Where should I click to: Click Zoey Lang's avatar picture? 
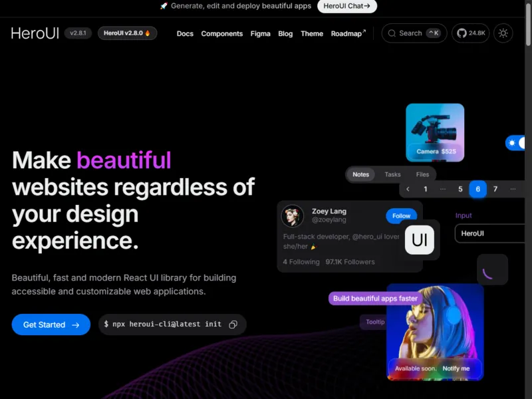(293, 215)
